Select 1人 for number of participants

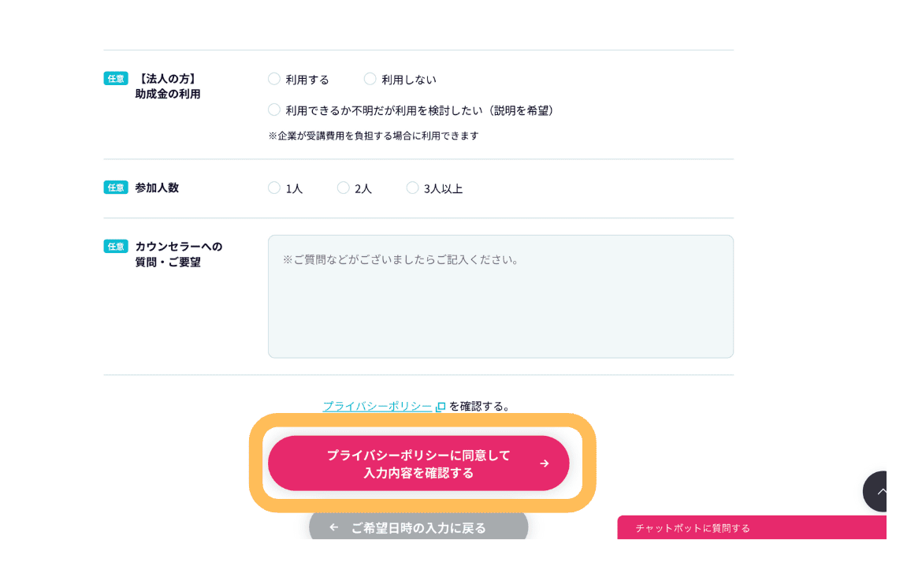click(274, 188)
